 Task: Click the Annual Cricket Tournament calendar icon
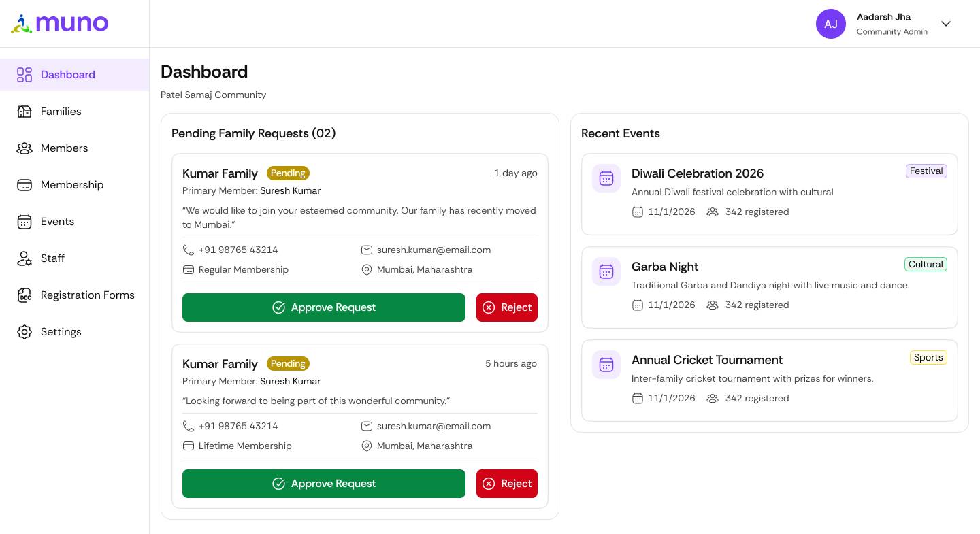point(606,365)
